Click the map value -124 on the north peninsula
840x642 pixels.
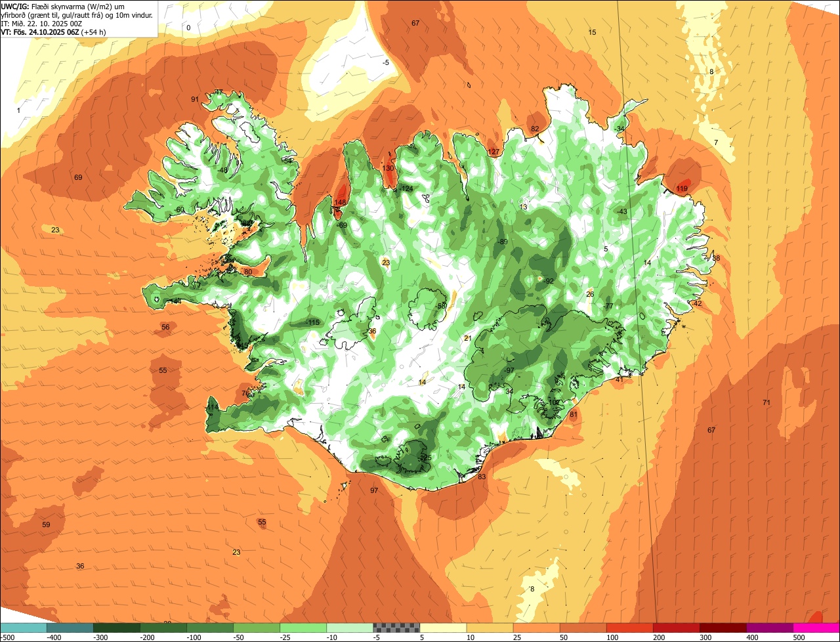[x=407, y=189]
